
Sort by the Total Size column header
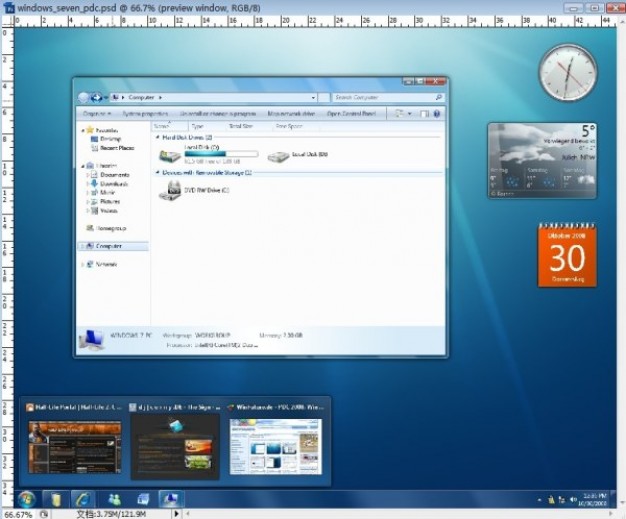click(x=241, y=126)
